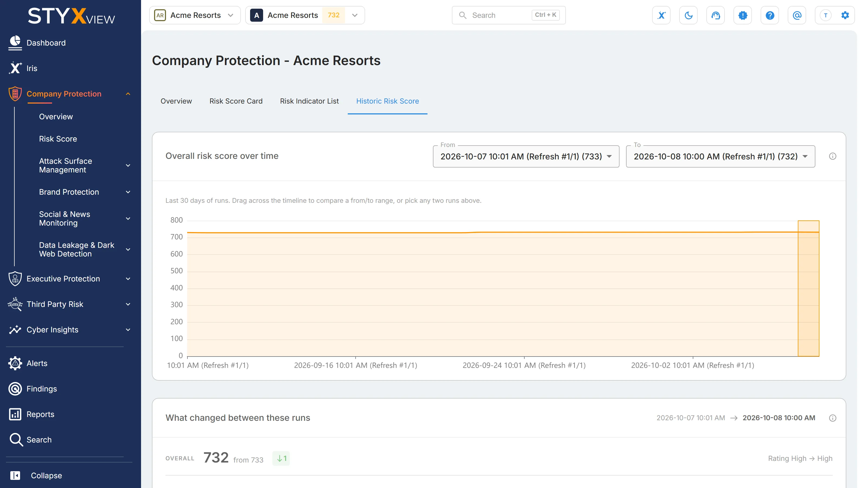The image size is (868, 488).
Task: Open the To run date dropdown
Action: click(x=720, y=156)
